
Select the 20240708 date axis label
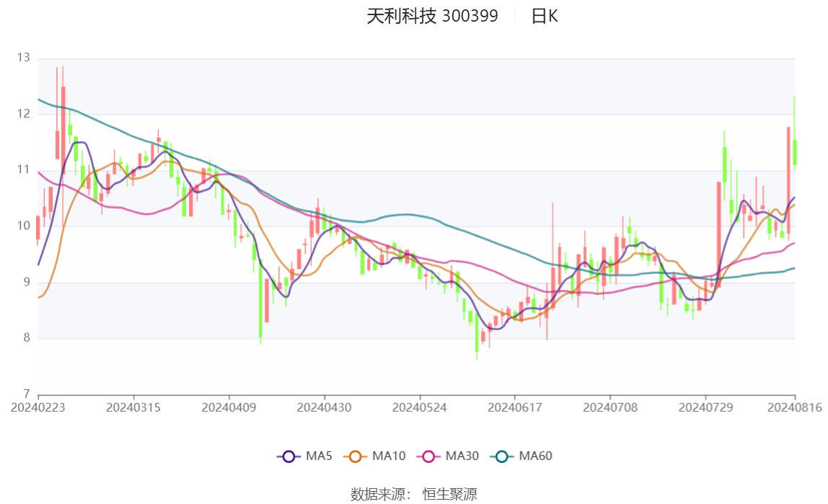click(610, 407)
